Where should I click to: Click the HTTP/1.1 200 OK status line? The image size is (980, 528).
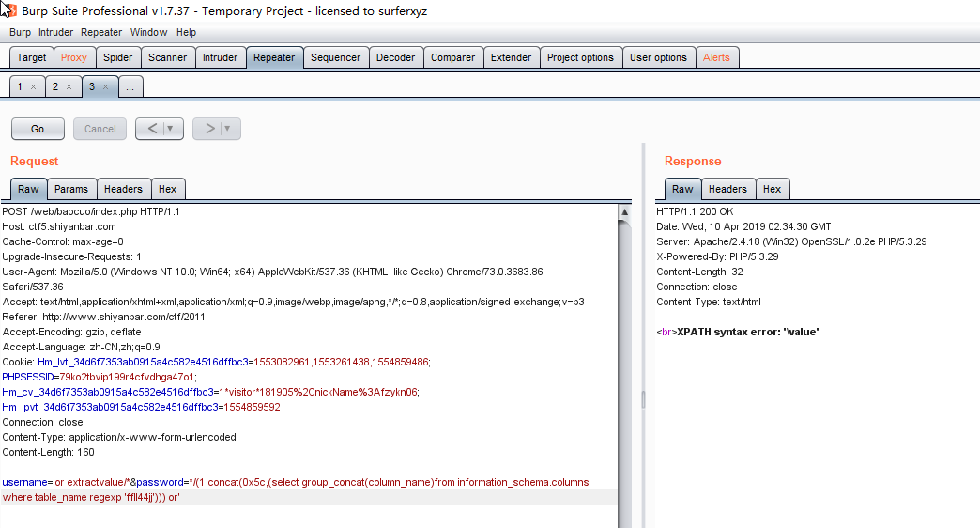click(x=695, y=211)
